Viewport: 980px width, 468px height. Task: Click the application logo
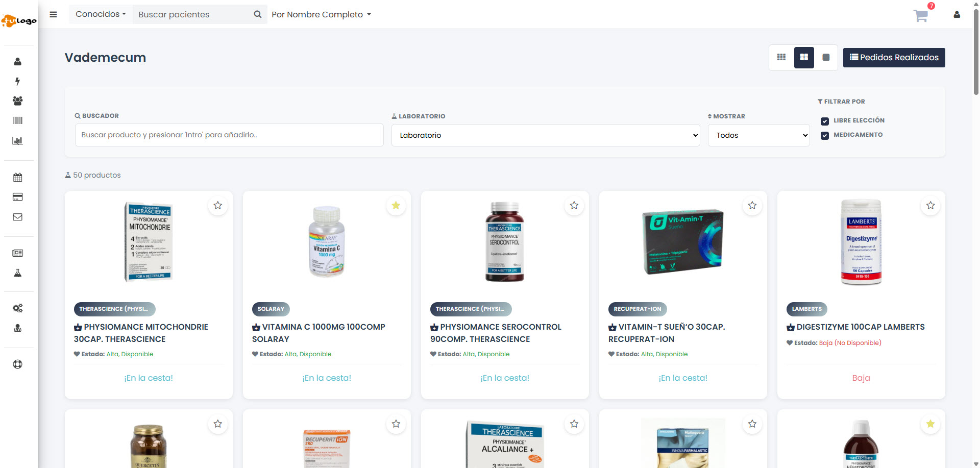pos(19,21)
